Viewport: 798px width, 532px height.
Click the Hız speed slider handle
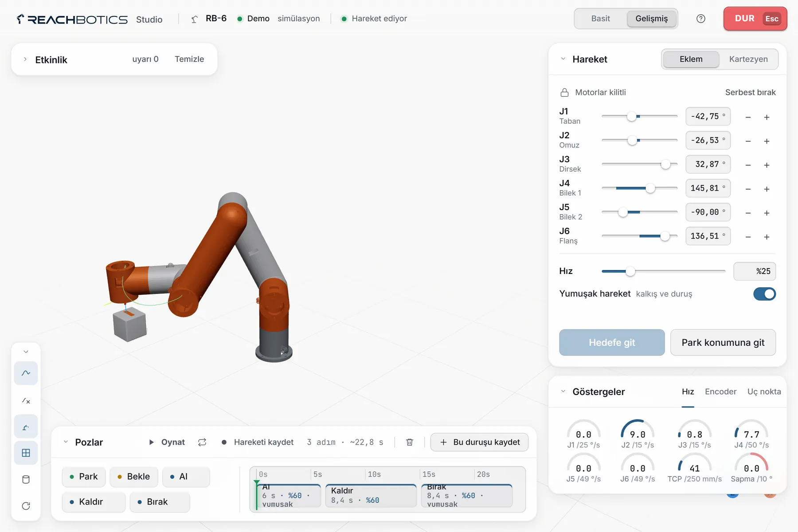(630, 271)
